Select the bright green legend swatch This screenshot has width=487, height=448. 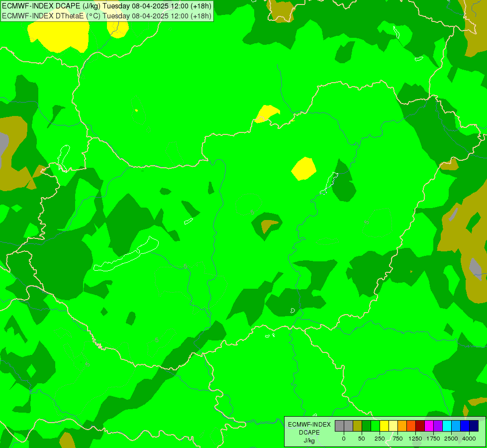click(x=376, y=426)
